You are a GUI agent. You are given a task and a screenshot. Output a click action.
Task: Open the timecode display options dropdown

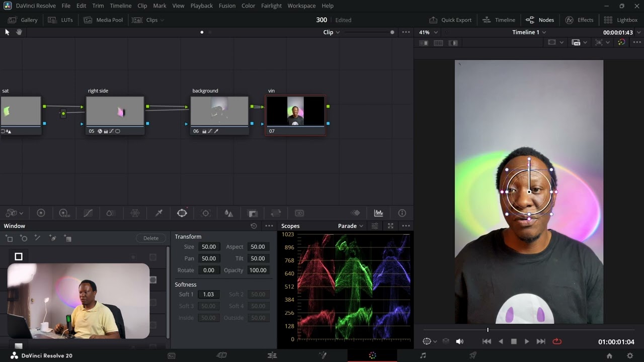tap(638, 32)
